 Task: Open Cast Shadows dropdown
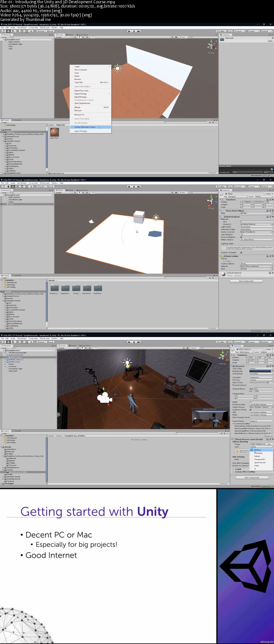click(x=257, y=234)
